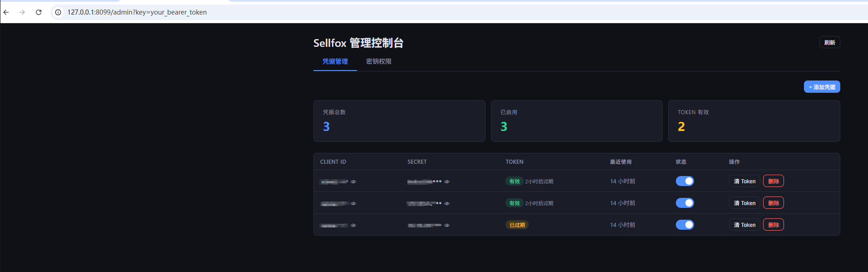This screenshot has height=272, width=868.
Task: Delete the first credential with 删除
Action: click(x=774, y=181)
